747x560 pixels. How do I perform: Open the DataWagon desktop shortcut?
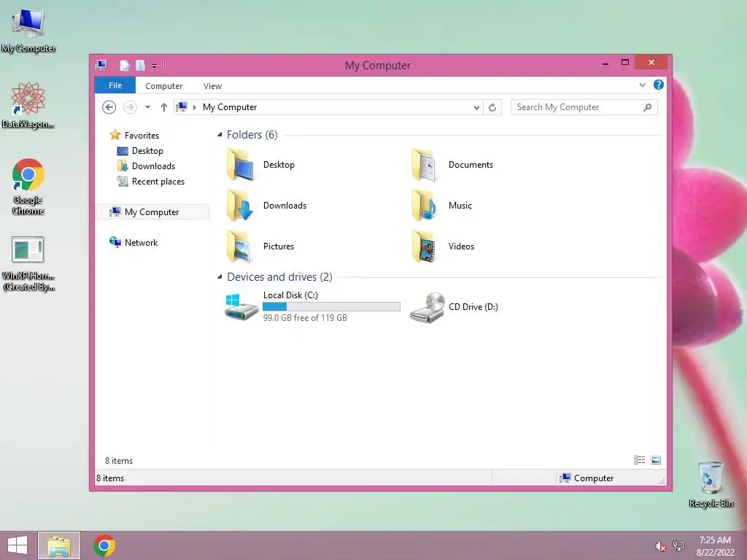click(x=28, y=105)
